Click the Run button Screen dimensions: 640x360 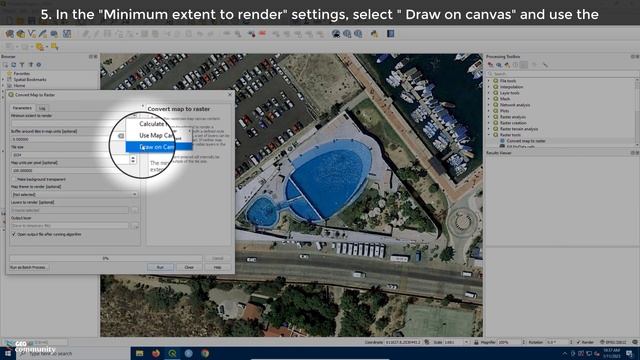(x=160, y=267)
